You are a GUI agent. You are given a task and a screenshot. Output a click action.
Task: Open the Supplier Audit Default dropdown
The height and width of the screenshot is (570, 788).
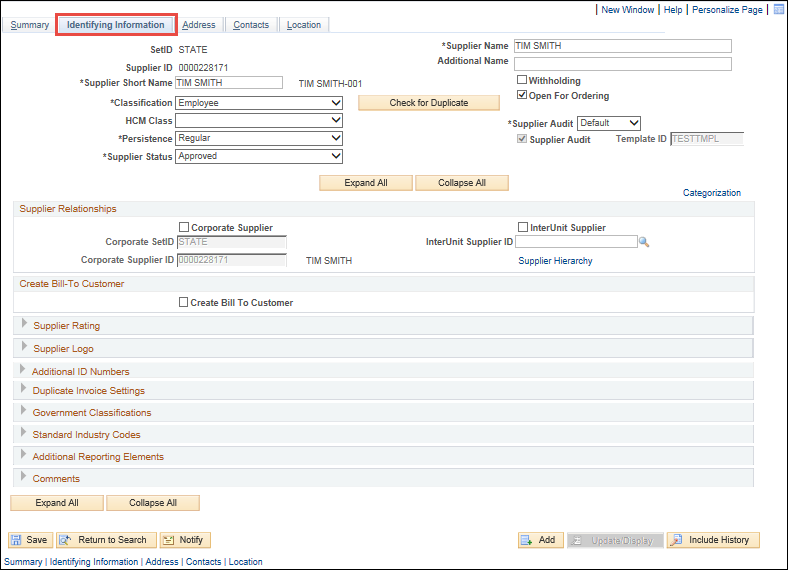click(x=609, y=123)
